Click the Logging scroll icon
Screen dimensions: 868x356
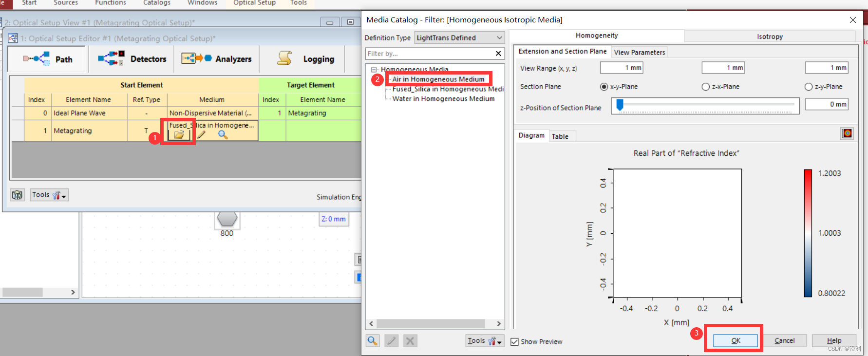pos(284,58)
